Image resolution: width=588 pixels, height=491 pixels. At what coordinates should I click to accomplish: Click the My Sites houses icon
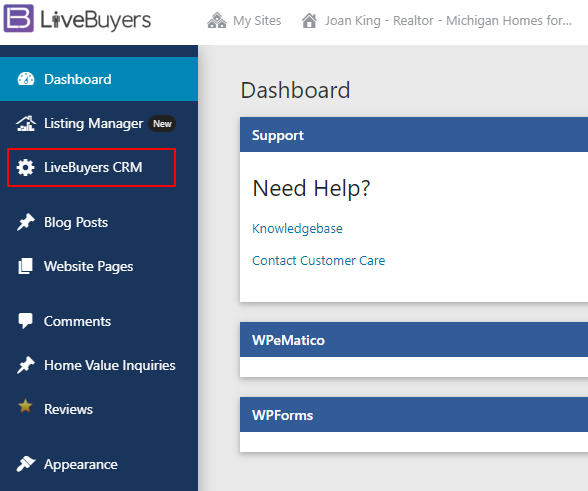[x=217, y=20]
